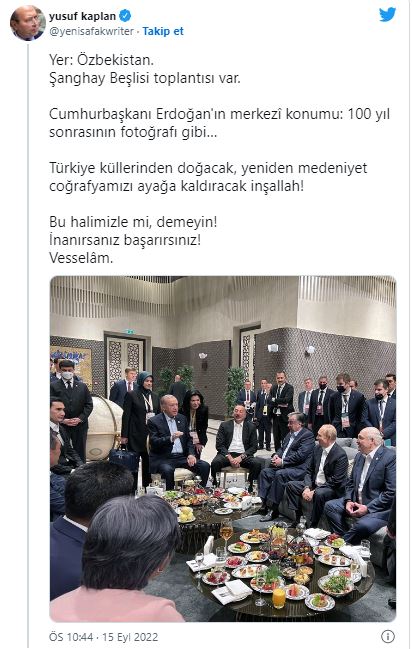Open the @yenisafakwriter handle link

coord(91,31)
